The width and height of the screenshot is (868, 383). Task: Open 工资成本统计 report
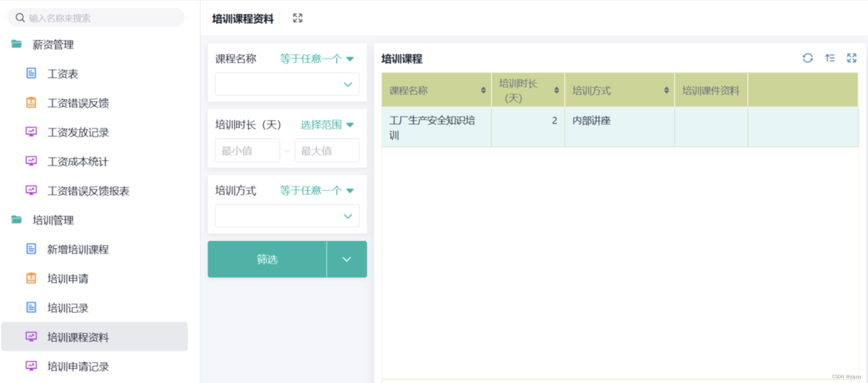pyautogui.click(x=78, y=162)
